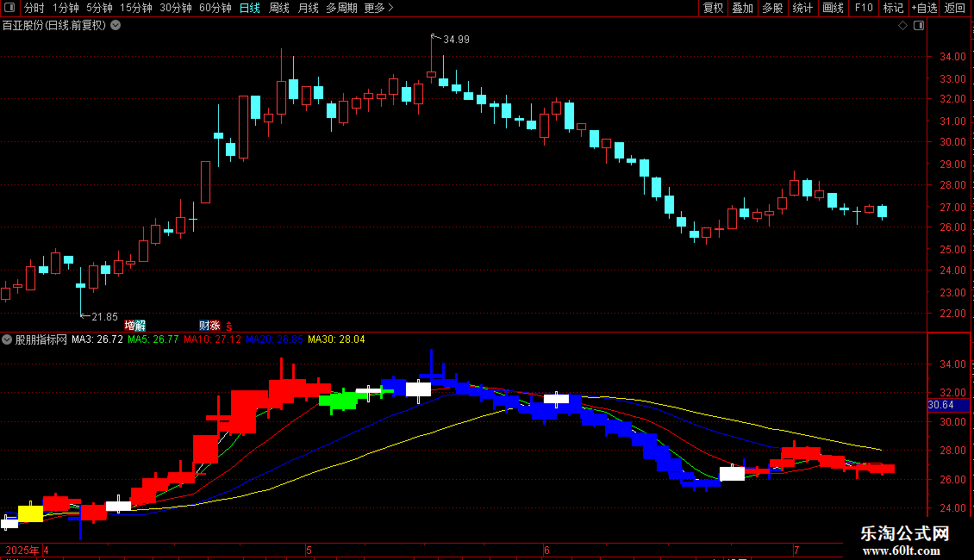Image resolution: width=974 pixels, height=560 pixels.
Task: Click the red S marker icon
Action: pos(228,326)
